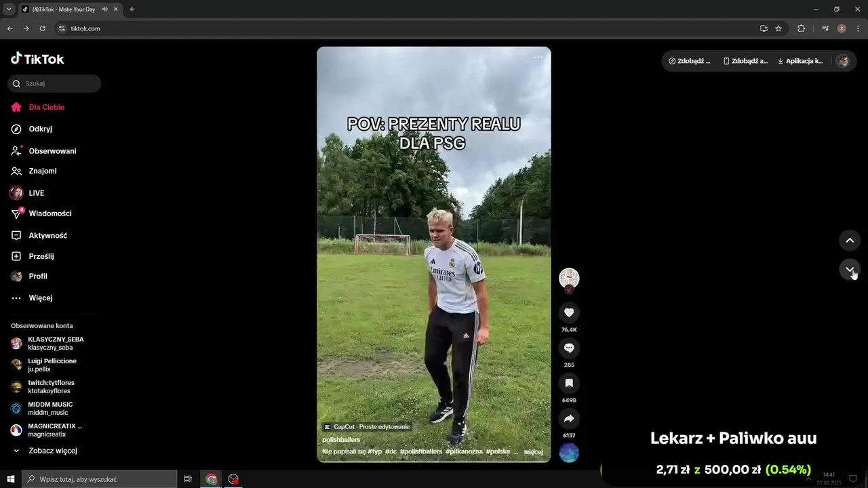Viewport: 868px width, 488px height.
Task: Click Aplikacja k... download button
Action: tap(800, 61)
